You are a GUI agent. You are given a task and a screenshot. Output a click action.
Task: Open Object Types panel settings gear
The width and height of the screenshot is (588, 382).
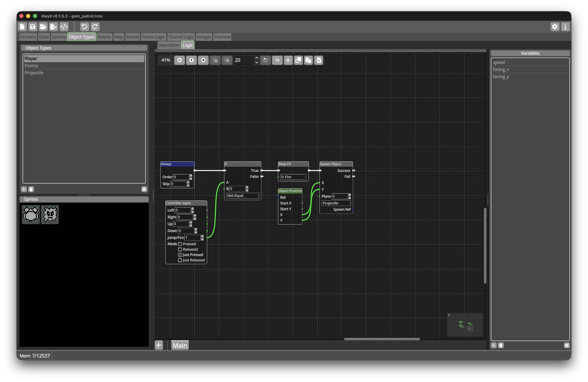click(x=144, y=189)
